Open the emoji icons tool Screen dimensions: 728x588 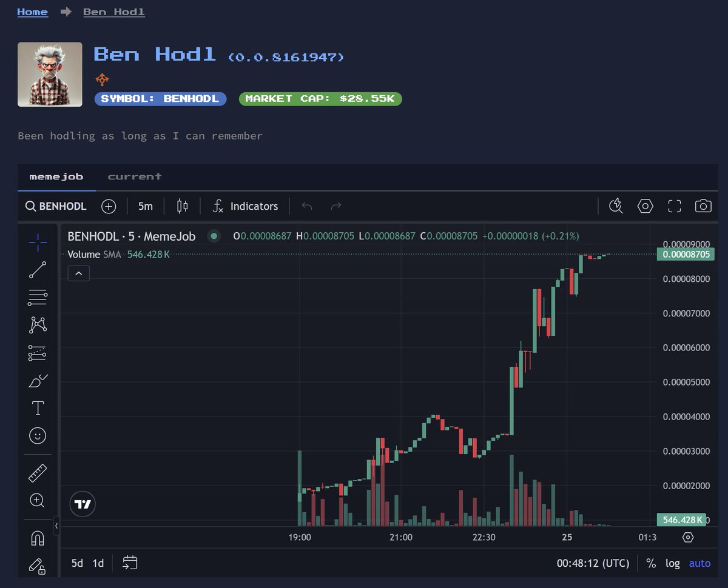[x=38, y=436]
